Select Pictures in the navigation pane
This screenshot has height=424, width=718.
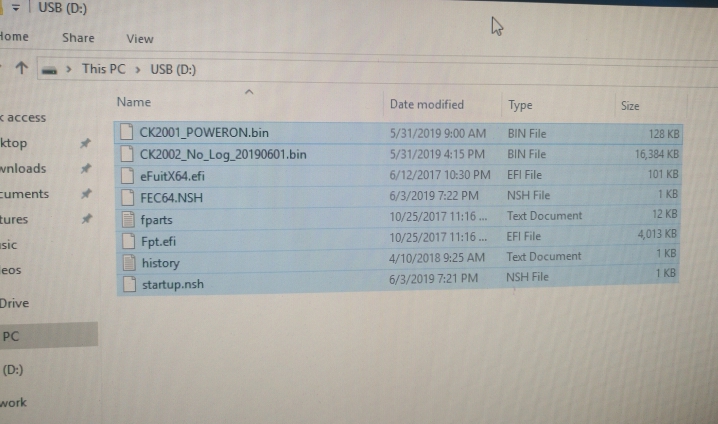pyautogui.click(x=14, y=219)
